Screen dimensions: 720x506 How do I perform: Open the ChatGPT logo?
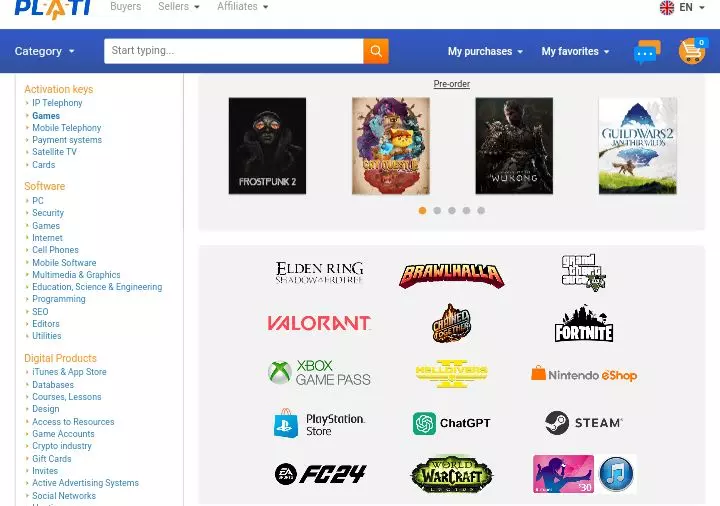pyautogui.click(x=451, y=423)
